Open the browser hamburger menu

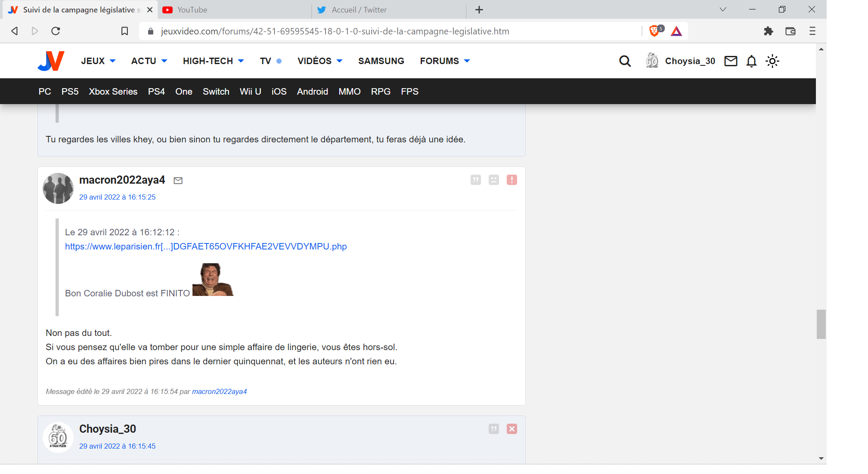click(x=812, y=31)
